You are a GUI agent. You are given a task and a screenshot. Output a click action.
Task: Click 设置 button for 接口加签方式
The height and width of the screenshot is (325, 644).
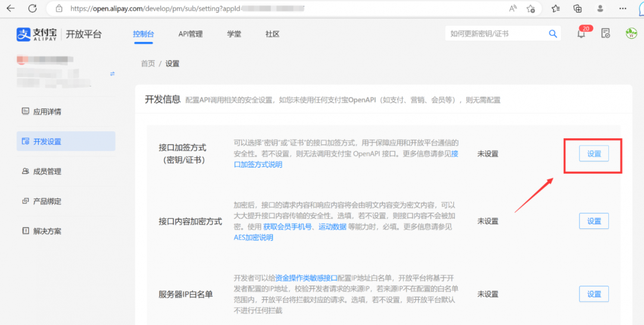[x=594, y=154]
